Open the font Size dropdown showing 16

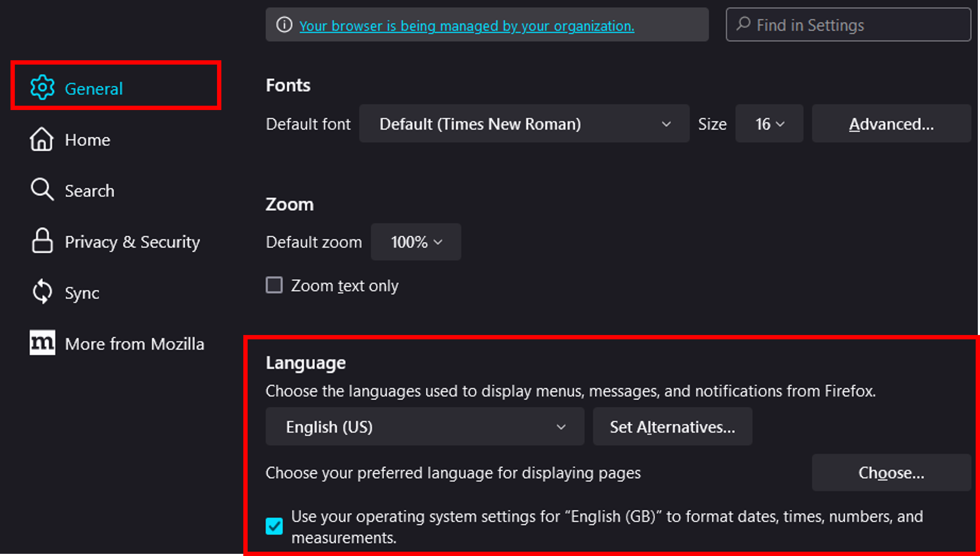point(769,124)
